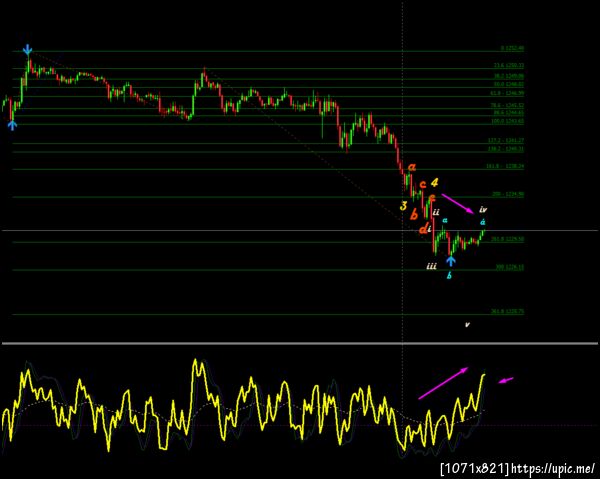This screenshot has height=479, width=600.
Task: Click the yellow wave 4 label
Action: [x=434, y=182]
